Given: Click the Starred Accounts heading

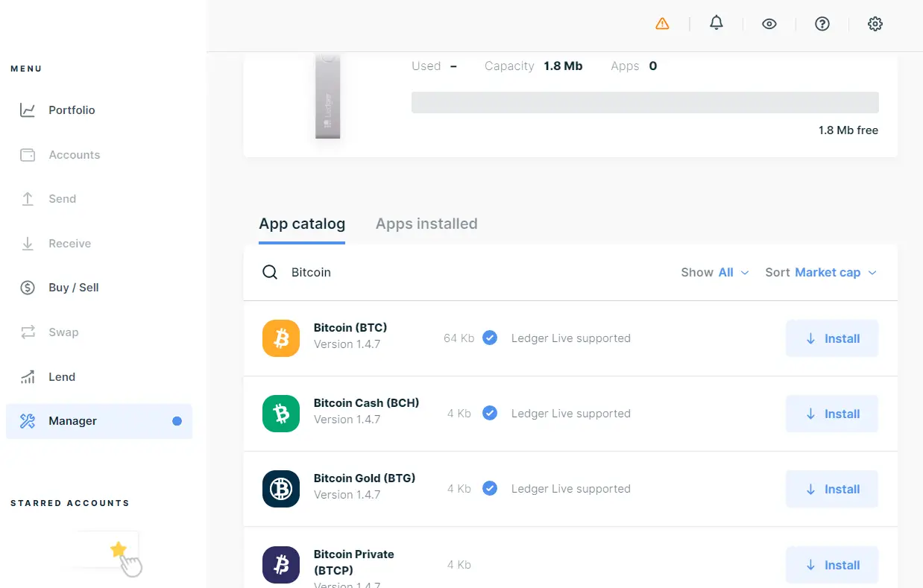Looking at the screenshot, I should click(70, 503).
